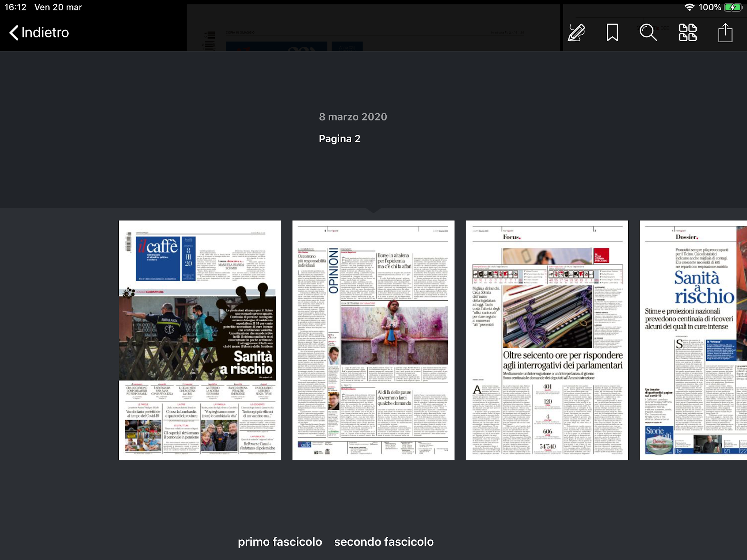Image resolution: width=747 pixels, height=560 pixels.
Task: Tap the Wi-Fi status icon
Action: (x=689, y=7)
